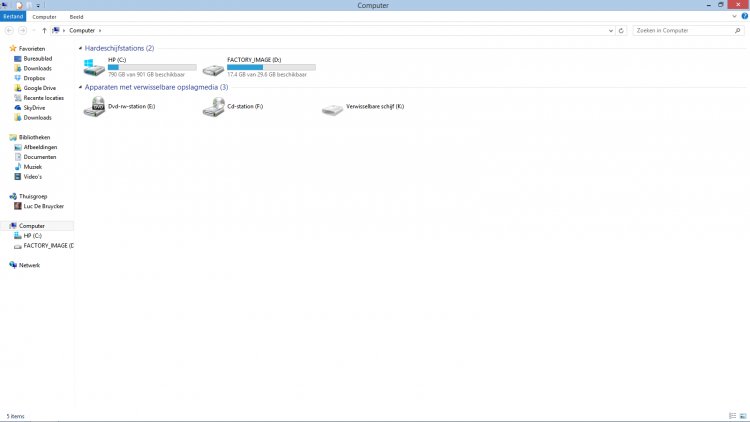Collapse Apparaten met verwisselbare opslagmedia group
The height and width of the screenshot is (422, 750).
click(x=80, y=87)
